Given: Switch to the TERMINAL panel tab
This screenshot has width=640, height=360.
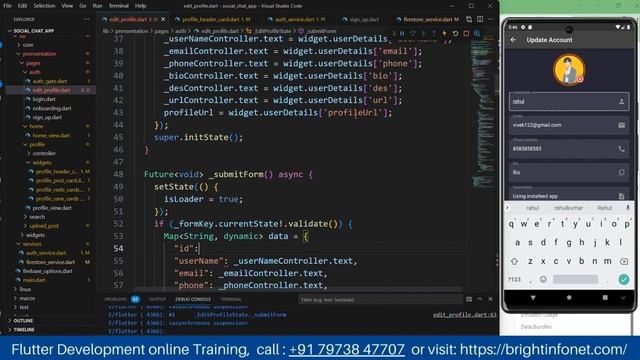Looking at the screenshot, I should (x=231, y=299).
